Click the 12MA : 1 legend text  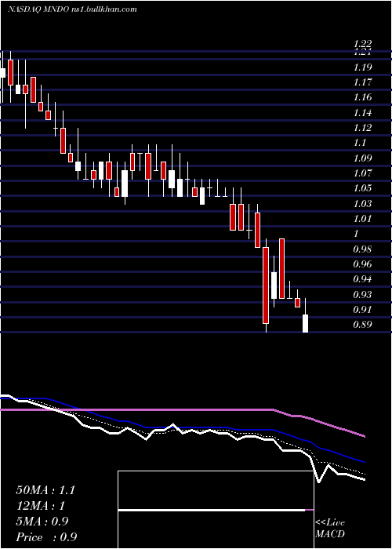point(41,506)
